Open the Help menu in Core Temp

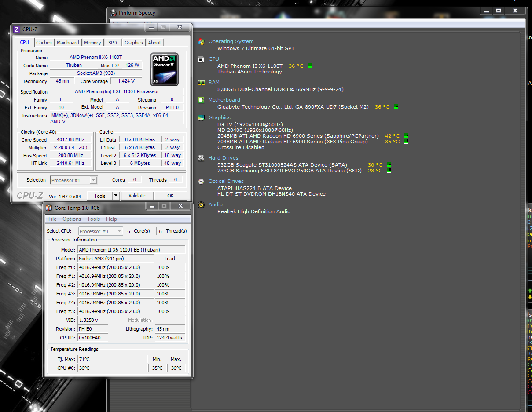point(112,219)
